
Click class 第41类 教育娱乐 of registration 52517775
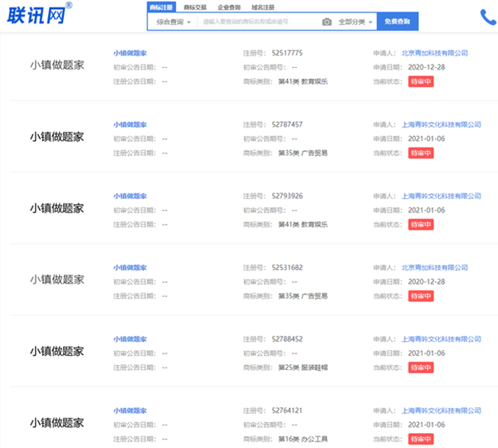(303, 81)
